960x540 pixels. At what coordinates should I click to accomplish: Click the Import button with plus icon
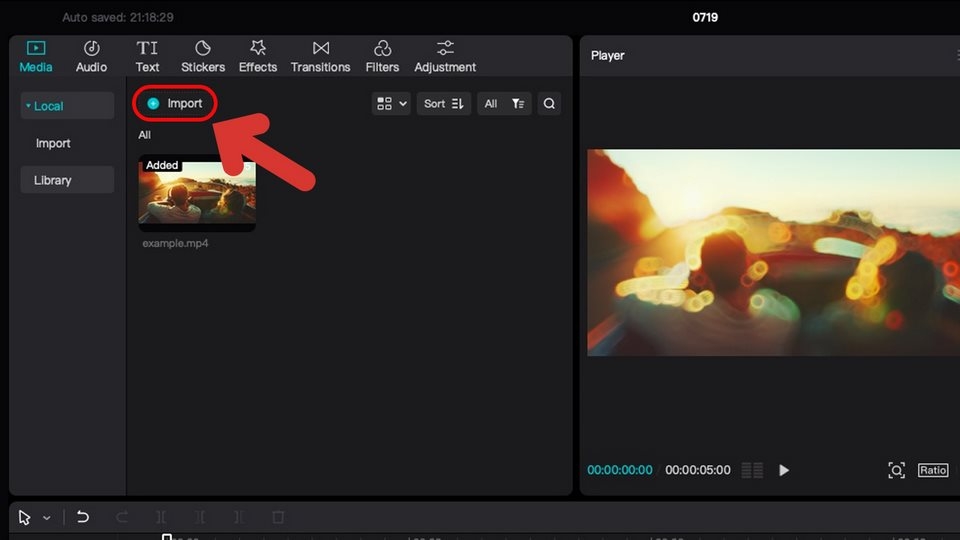(x=175, y=103)
